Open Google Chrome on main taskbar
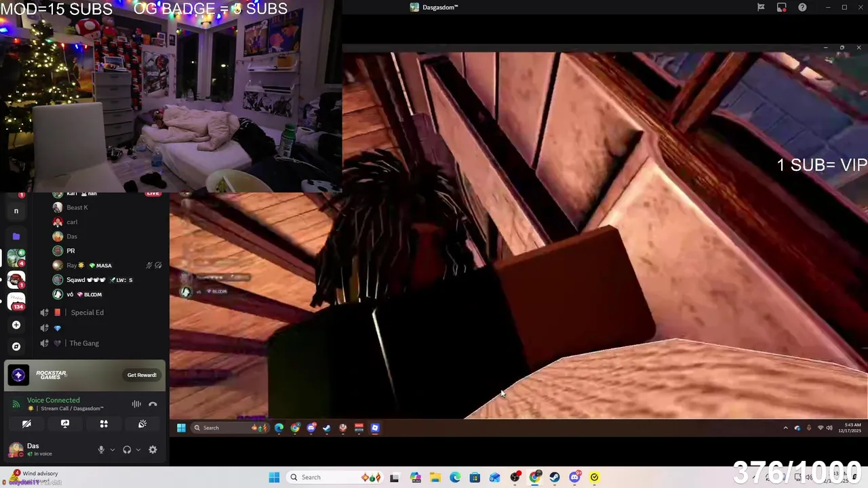This screenshot has height=488, width=868. tap(535, 477)
